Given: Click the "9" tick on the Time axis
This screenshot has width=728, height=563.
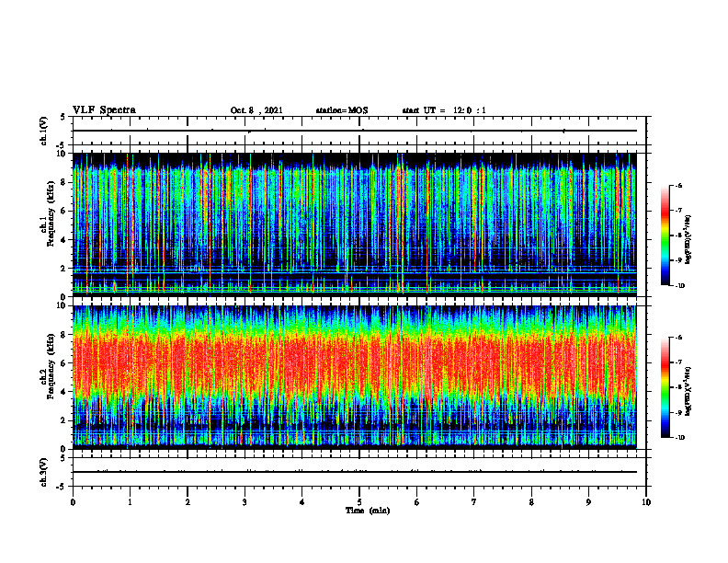Looking at the screenshot, I should tap(588, 502).
